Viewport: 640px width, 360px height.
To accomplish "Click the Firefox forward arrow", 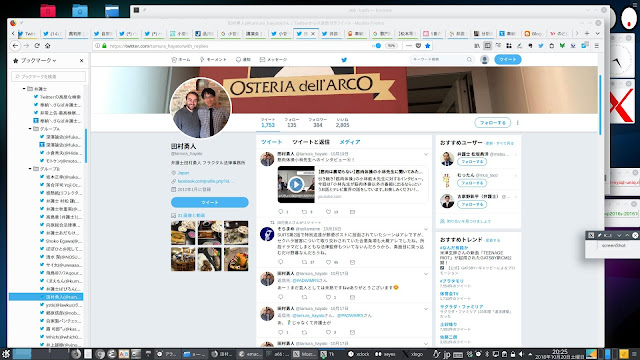I will pos(27,46).
